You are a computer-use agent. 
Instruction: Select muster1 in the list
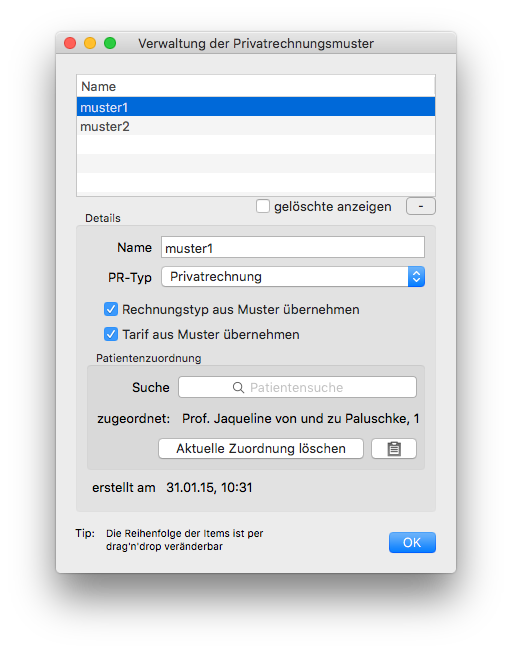[256, 107]
